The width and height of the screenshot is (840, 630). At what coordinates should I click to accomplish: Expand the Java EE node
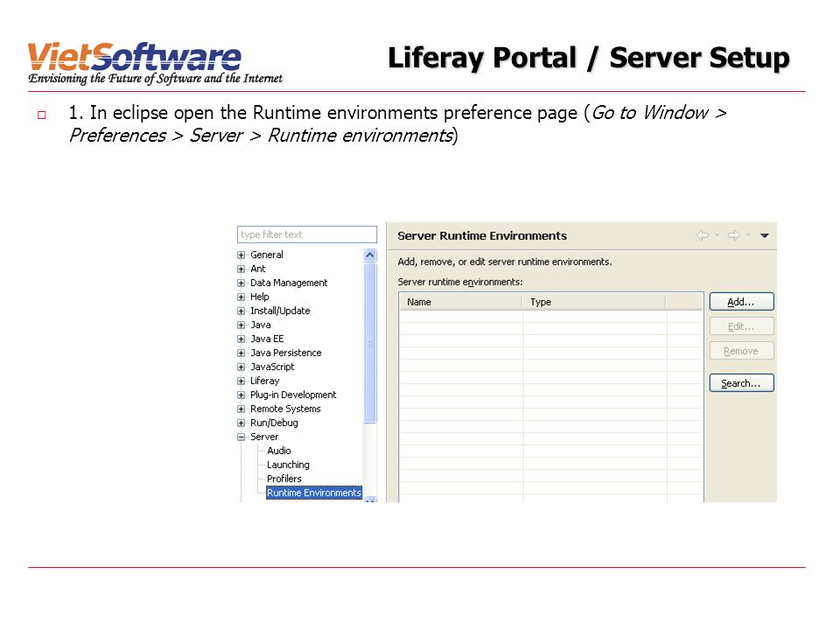pos(241,339)
